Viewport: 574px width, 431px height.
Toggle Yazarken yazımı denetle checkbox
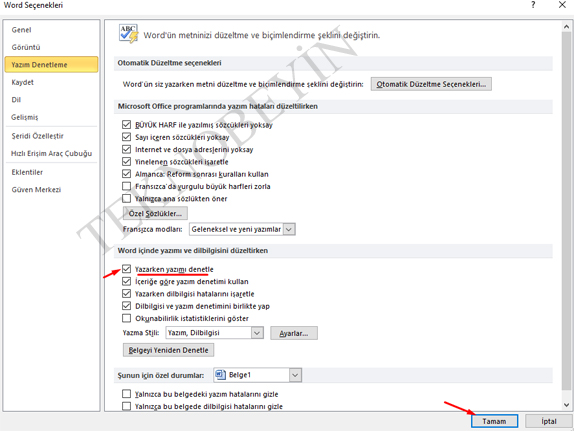(x=126, y=269)
